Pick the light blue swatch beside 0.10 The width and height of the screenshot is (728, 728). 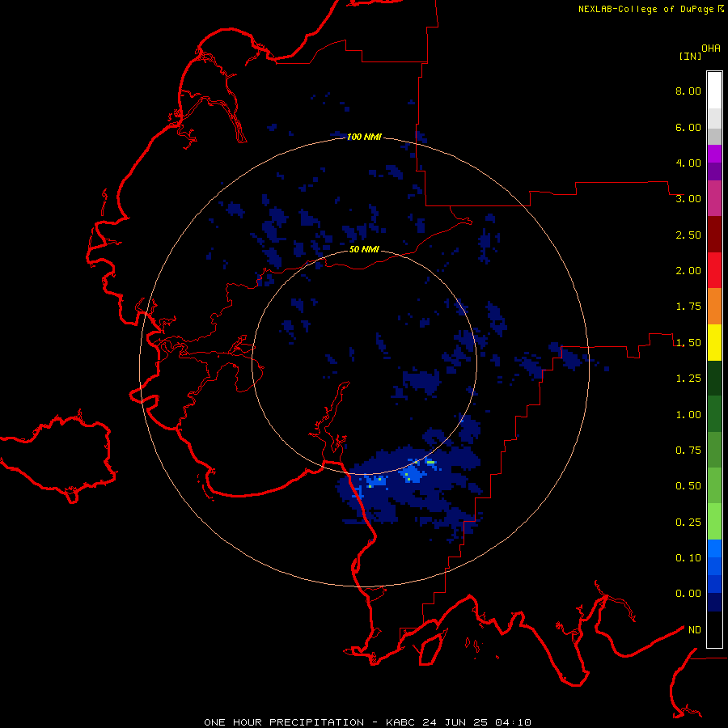click(714, 548)
